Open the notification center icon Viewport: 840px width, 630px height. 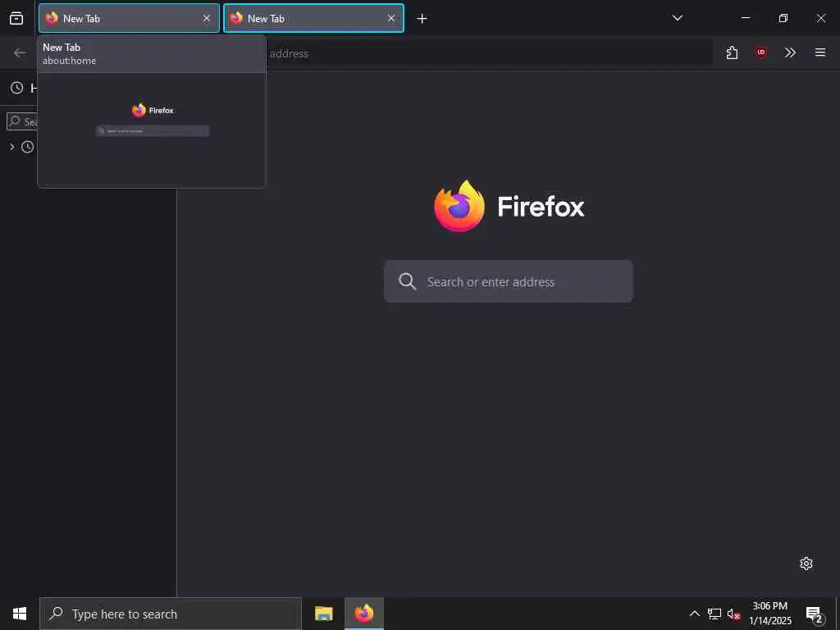[814, 614]
